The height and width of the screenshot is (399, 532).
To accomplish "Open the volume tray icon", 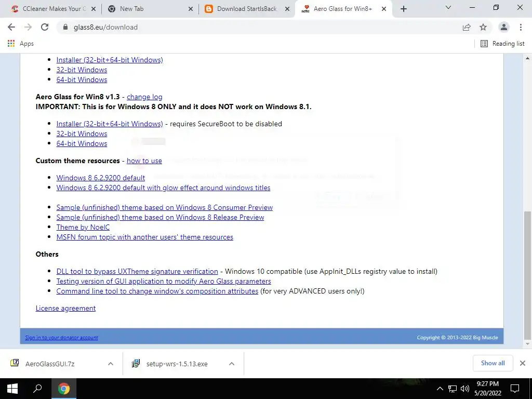I will click(465, 389).
